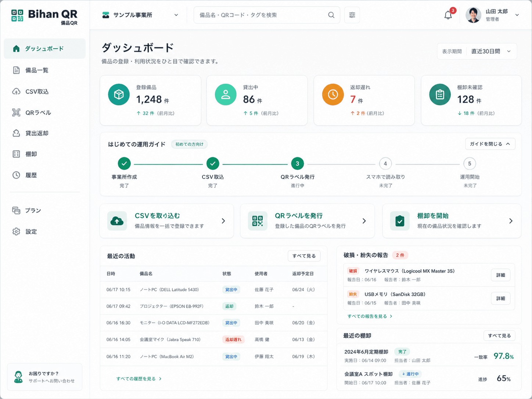Click the cloud upload icon in CSVを取り込む card
Image resolution: width=532 pixels, height=399 pixels.
tap(117, 221)
